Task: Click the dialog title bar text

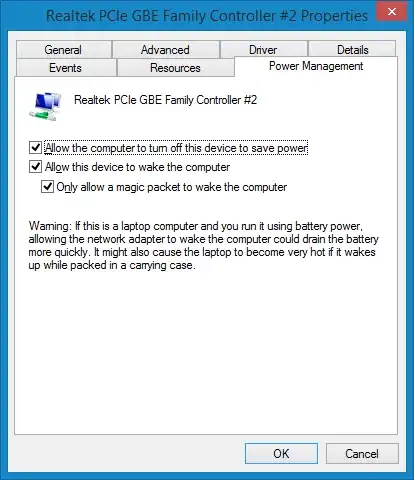Action: point(207,16)
